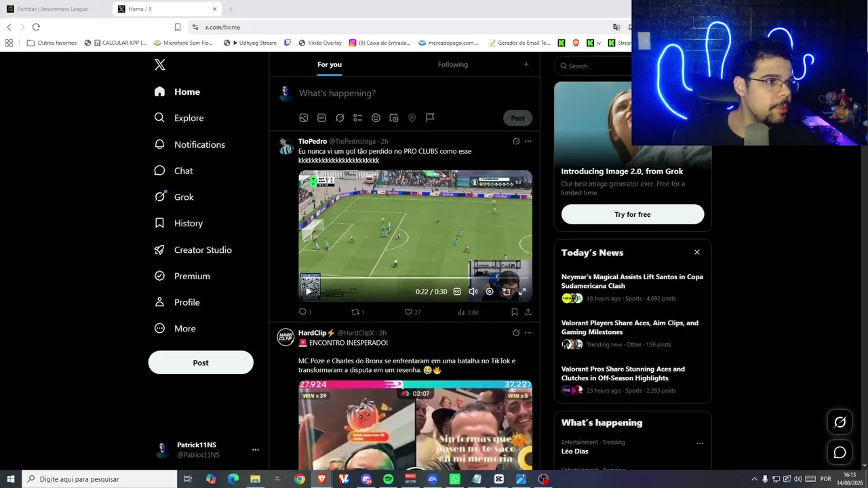Open the floating chat messages button

840,452
